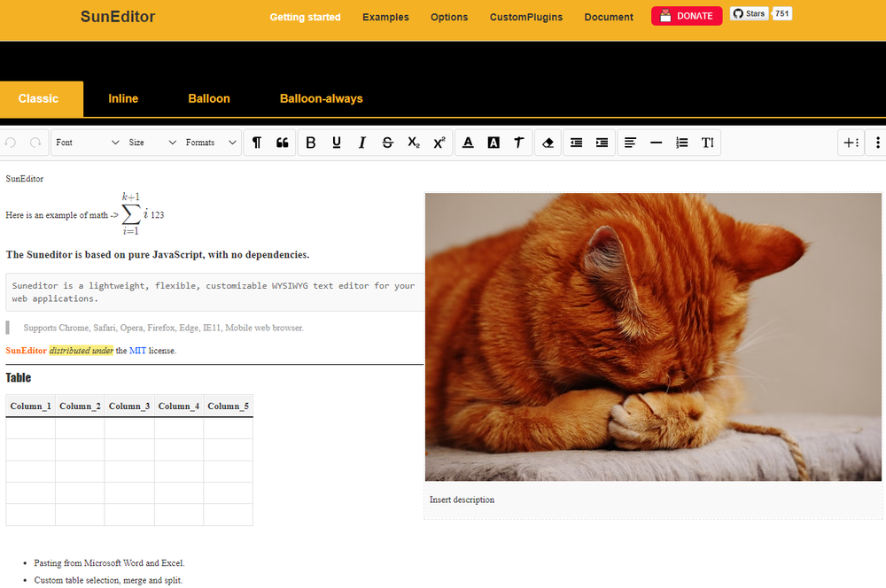Viewport: 886px width, 588px height.
Task: Toggle Strikethrough formatting
Action: [388, 143]
